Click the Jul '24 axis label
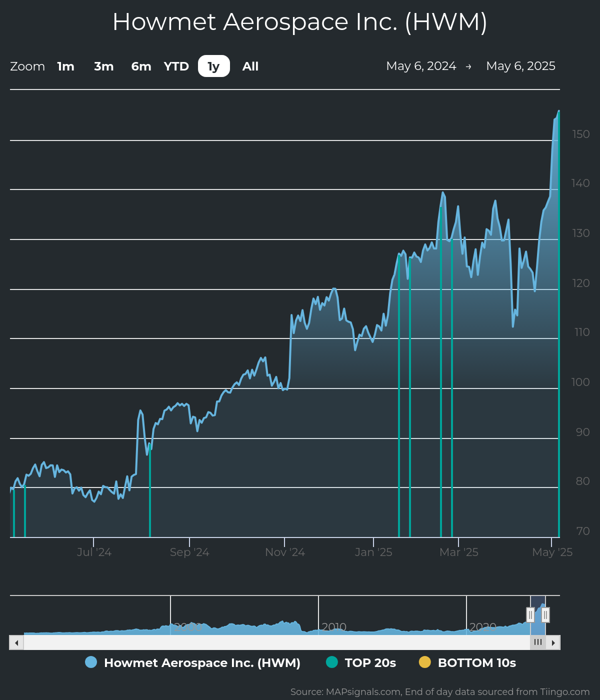Screen dimensions: 600x700 click(94, 552)
